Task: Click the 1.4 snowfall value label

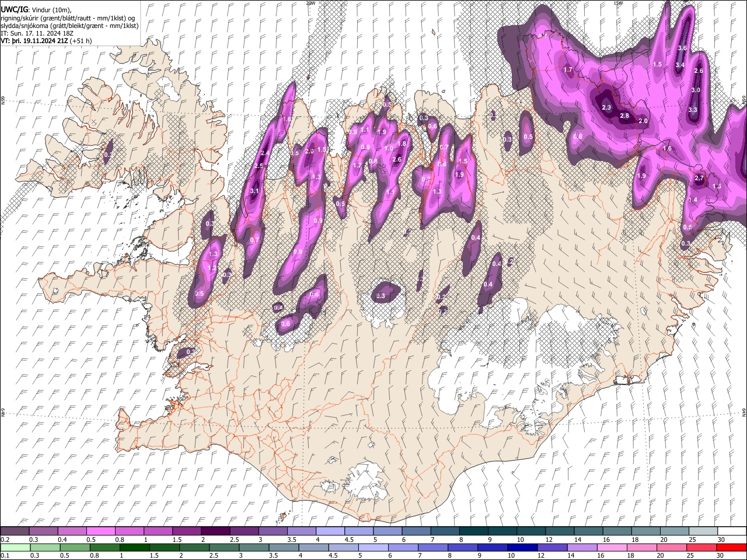Action: pos(693,199)
